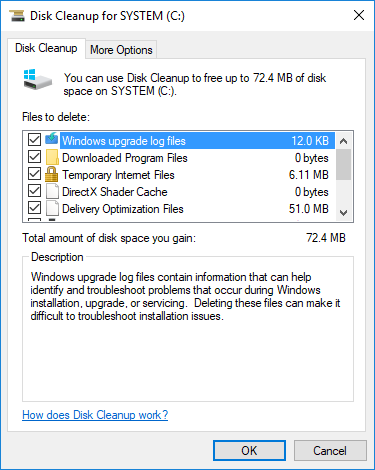Screen dimensions: 375x470
Task: Click the DirectX Shader Cache file icon
Action: (52, 192)
